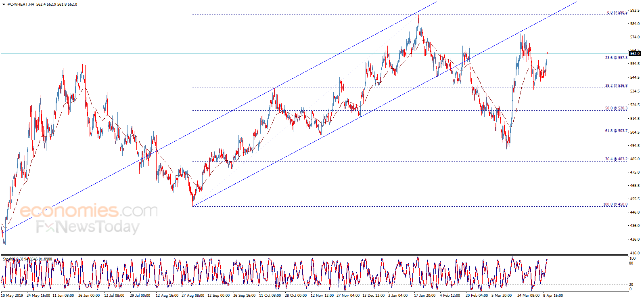Click time axis label 27 Aug 08:00
Viewport: 644px width, 300px height.
193,296
